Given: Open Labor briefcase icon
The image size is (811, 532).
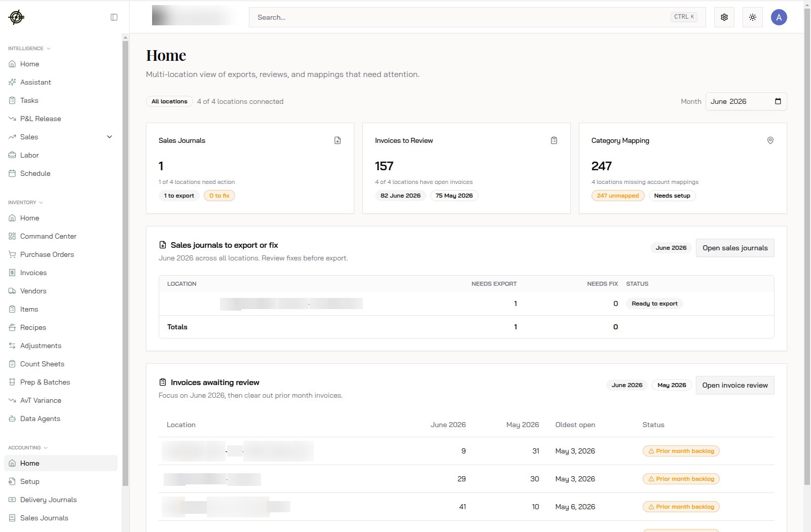Looking at the screenshot, I should pos(12,155).
